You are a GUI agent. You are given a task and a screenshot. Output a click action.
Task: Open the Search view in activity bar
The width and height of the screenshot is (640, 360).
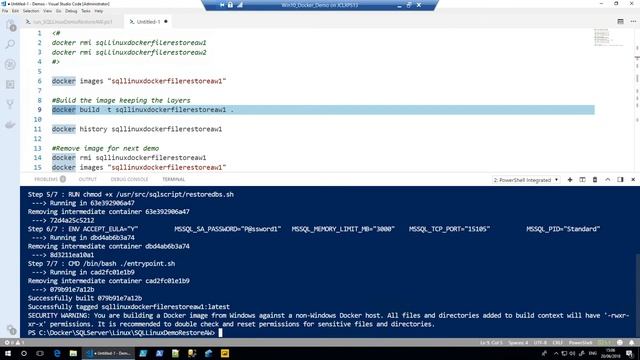10,44
